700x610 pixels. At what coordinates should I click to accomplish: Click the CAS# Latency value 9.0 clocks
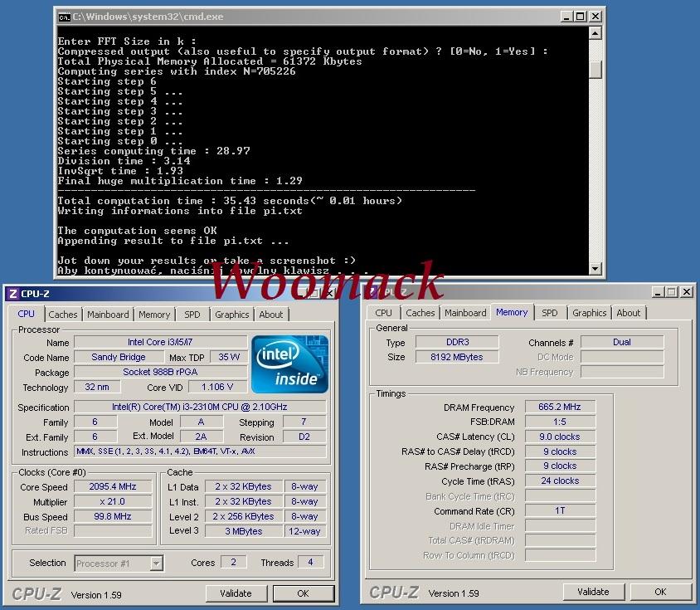[560, 437]
